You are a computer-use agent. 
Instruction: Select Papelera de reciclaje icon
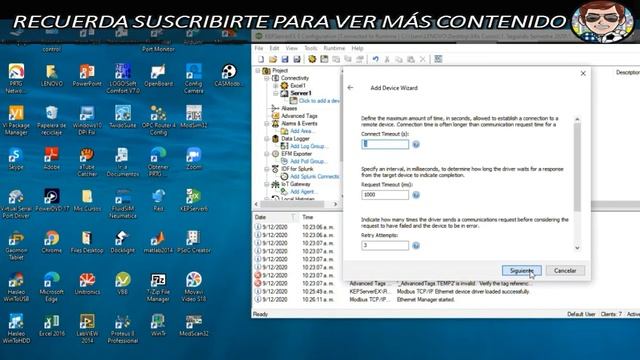51,120
